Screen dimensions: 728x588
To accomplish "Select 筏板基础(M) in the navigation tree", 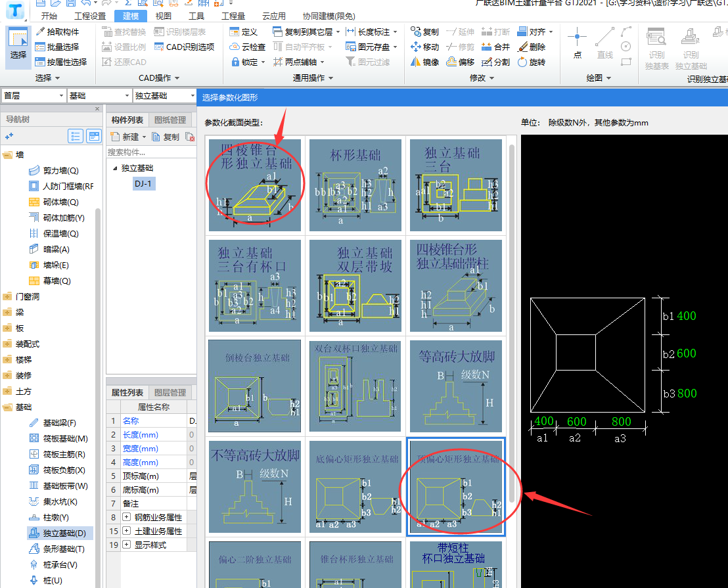I will click(59, 439).
